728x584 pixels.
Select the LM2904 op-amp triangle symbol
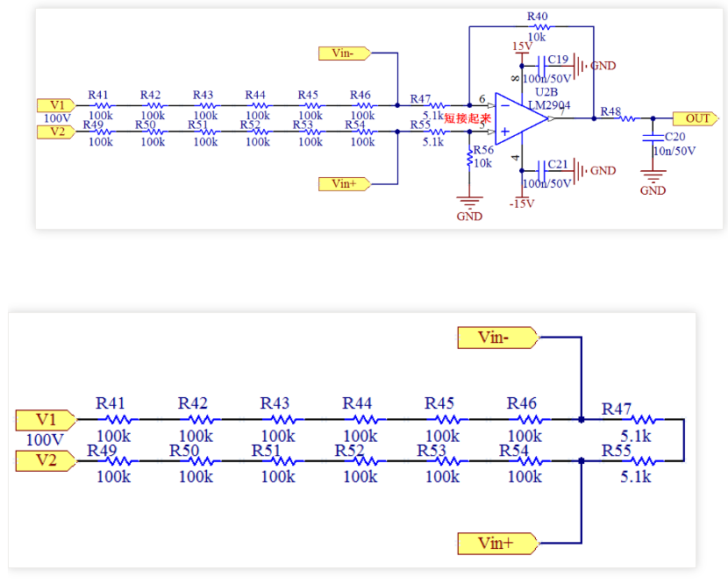[x=521, y=119]
